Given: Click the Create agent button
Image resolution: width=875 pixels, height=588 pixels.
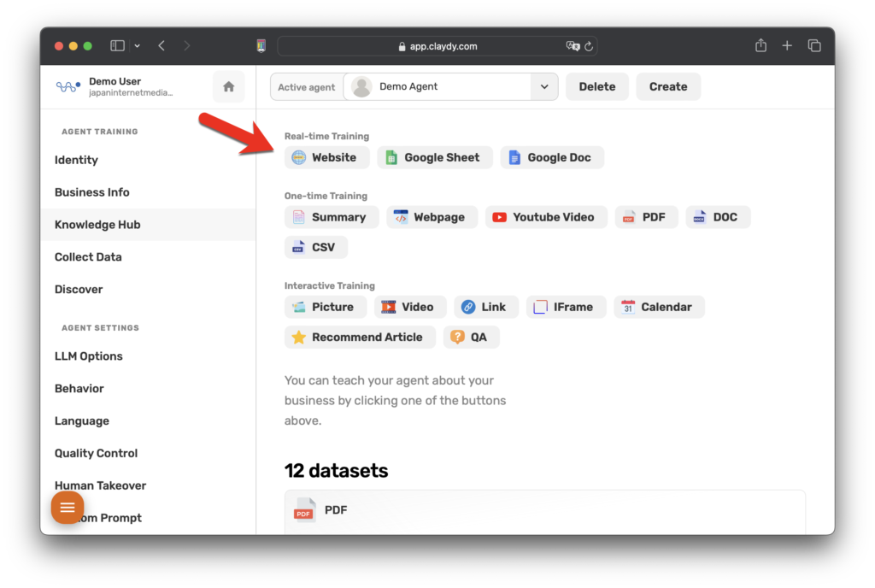Looking at the screenshot, I should pyautogui.click(x=667, y=86).
